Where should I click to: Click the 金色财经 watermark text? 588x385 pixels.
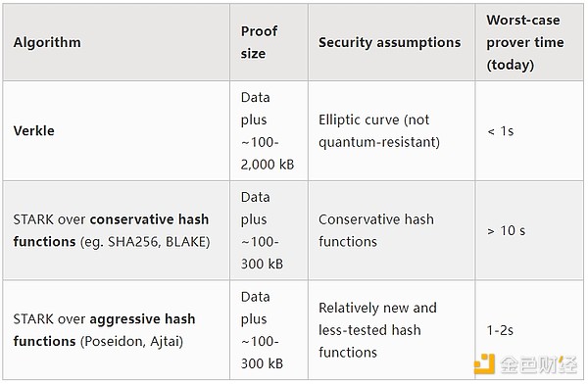tap(539, 364)
